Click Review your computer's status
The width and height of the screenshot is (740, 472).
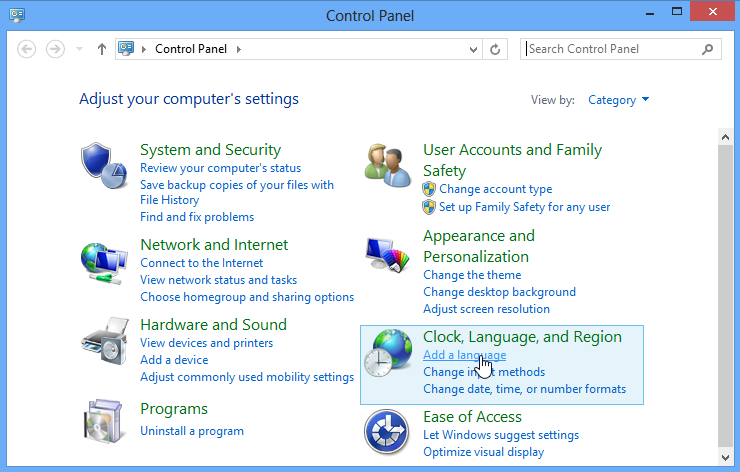coord(220,168)
